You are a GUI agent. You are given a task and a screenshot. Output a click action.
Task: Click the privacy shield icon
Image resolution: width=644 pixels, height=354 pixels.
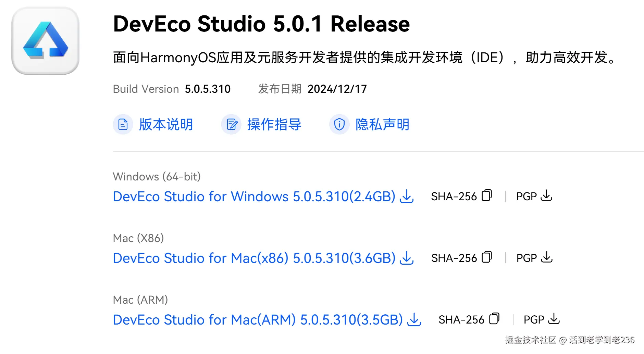click(339, 124)
